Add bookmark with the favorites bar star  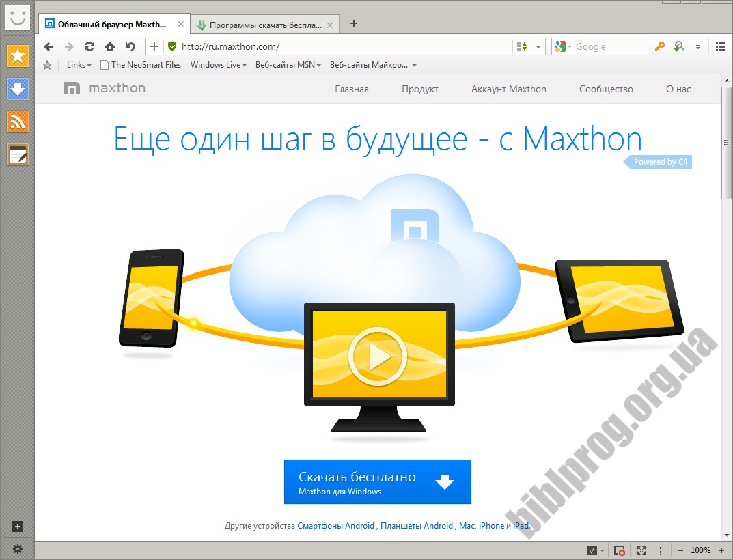coord(46,65)
